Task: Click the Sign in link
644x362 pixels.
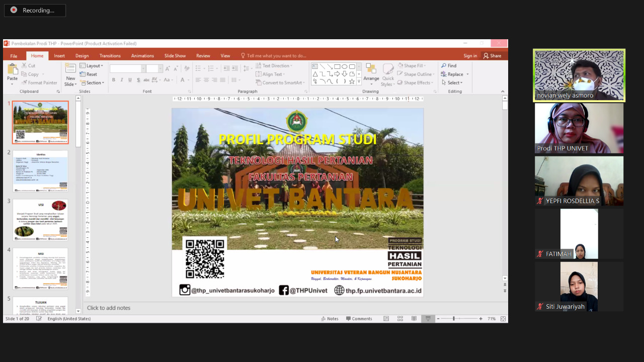Action: coord(470,56)
